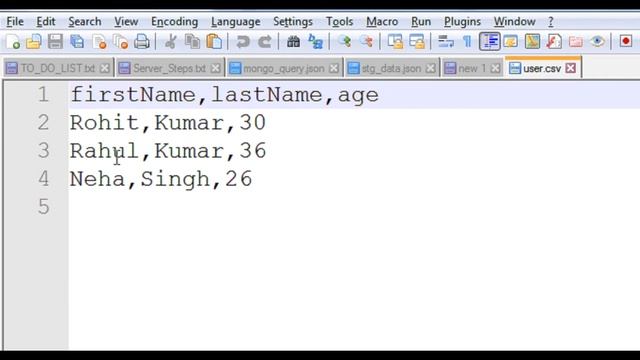Click the Close All documents icon
The width and height of the screenshot is (640, 360).
click(x=120, y=42)
